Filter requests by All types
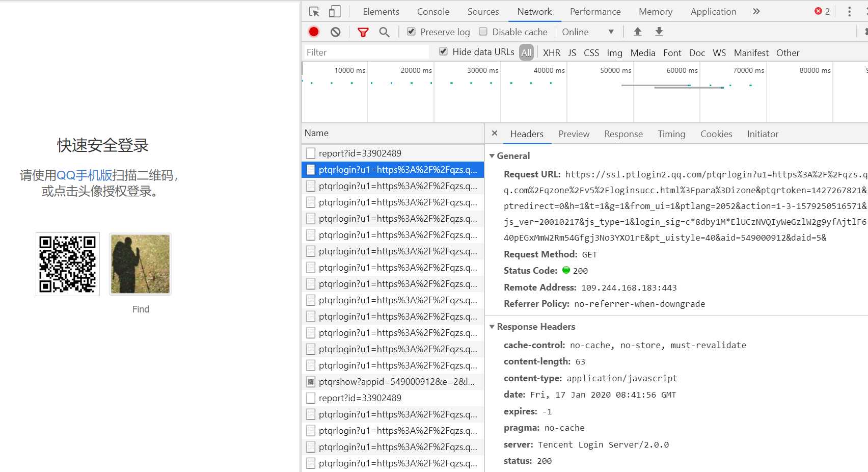Image resolution: width=868 pixels, height=472 pixels. (x=526, y=53)
